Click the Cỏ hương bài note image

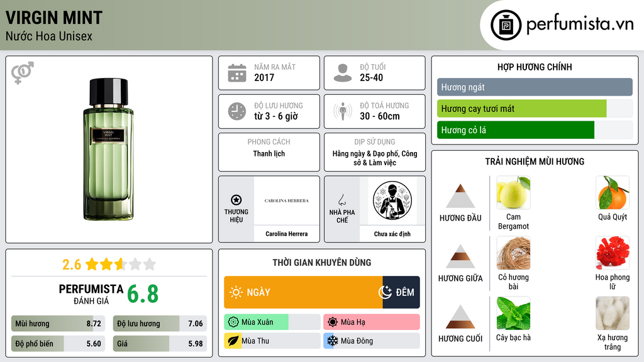[513, 253]
